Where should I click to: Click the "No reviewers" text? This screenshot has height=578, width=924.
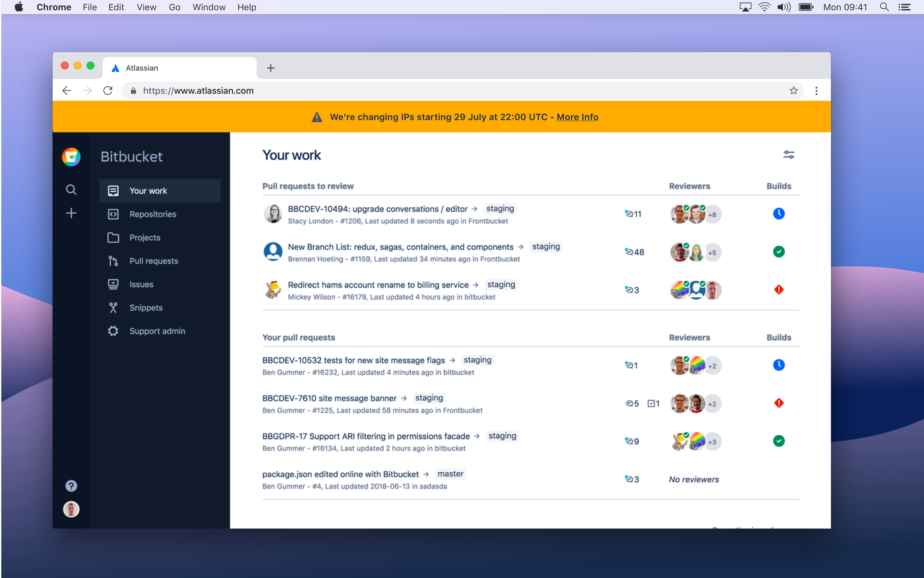click(694, 479)
